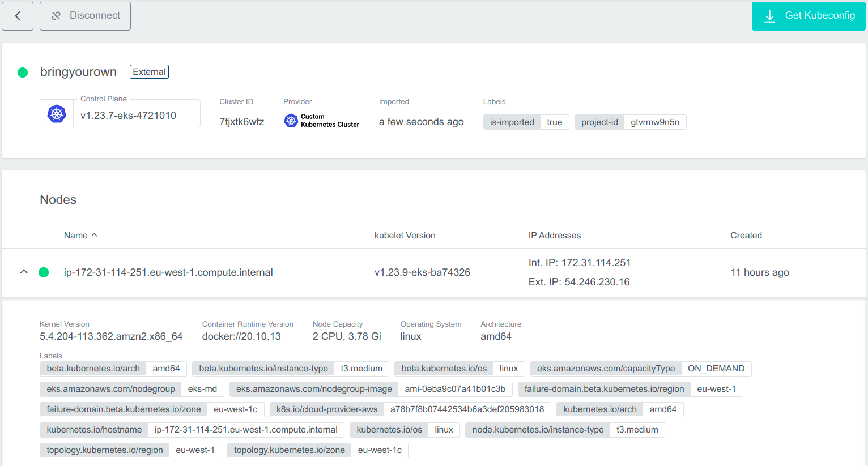This screenshot has height=466, width=868.
Task: Click the External badge
Action: point(149,72)
